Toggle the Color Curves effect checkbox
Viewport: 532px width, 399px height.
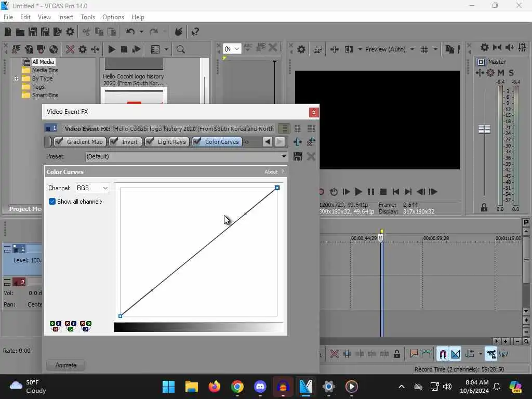[197, 142]
